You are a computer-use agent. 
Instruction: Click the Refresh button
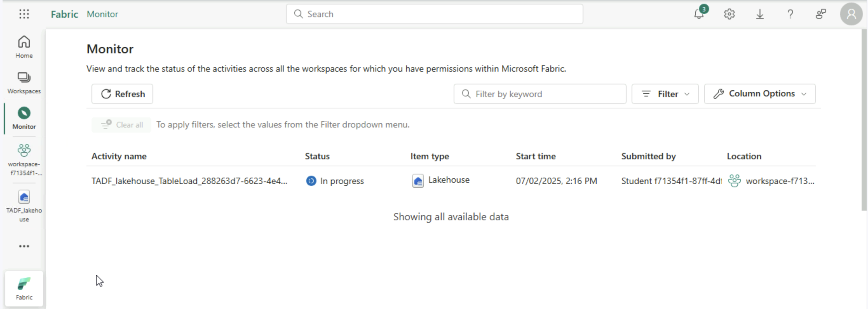coord(122,94)
